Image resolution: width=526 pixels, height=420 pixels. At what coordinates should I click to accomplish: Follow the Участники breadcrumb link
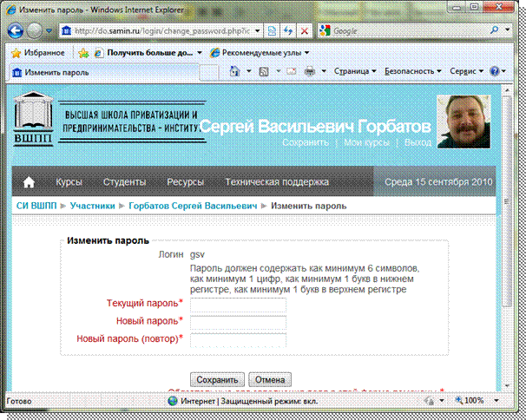point(93,206)
